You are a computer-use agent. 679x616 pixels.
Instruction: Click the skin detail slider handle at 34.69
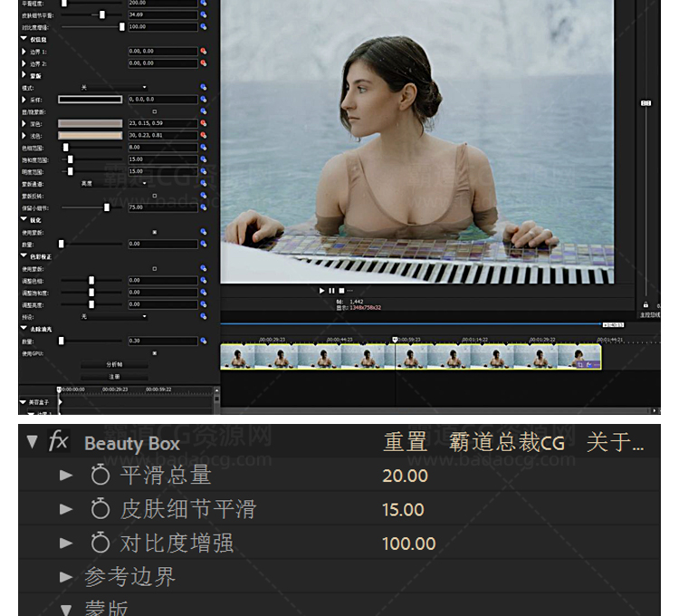click(102, 14)
